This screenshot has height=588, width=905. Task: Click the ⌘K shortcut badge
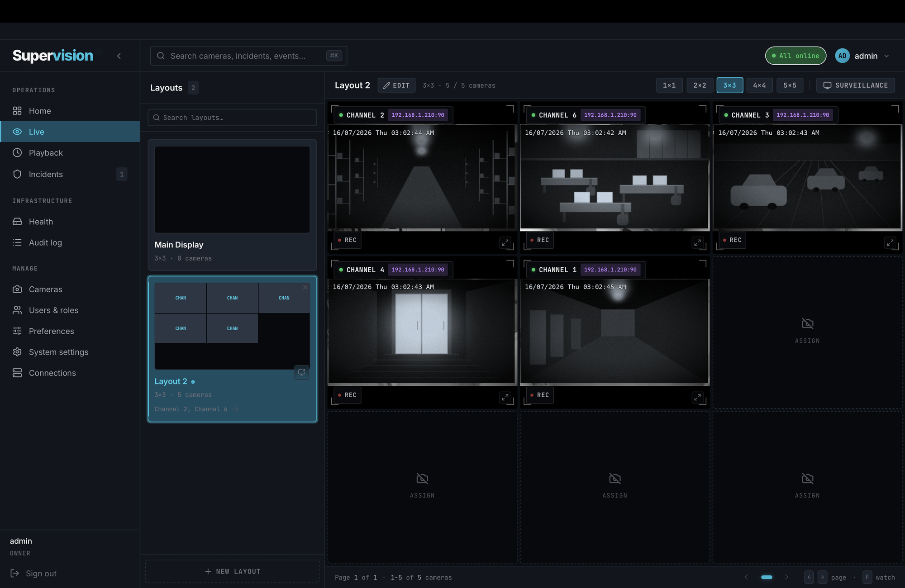pyautogui.click(x=334, y=56)
